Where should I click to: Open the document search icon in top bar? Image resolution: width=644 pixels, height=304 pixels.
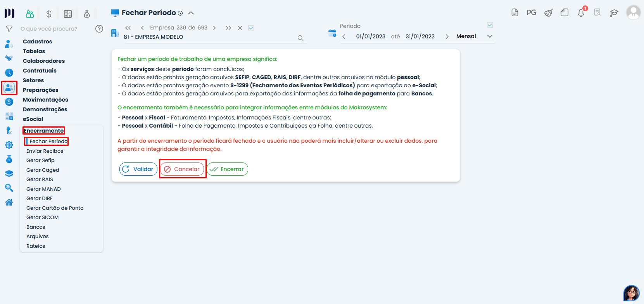(x=597, y=12)
